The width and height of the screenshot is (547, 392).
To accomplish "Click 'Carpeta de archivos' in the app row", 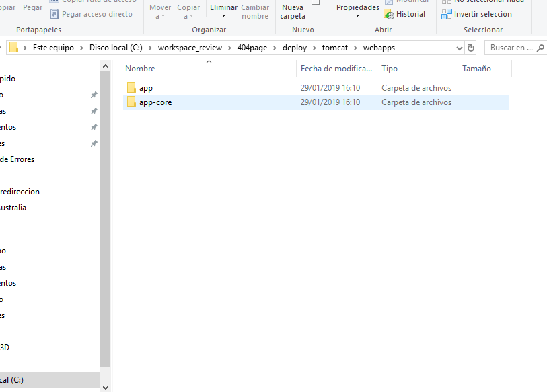I will (x=416, y=88).
